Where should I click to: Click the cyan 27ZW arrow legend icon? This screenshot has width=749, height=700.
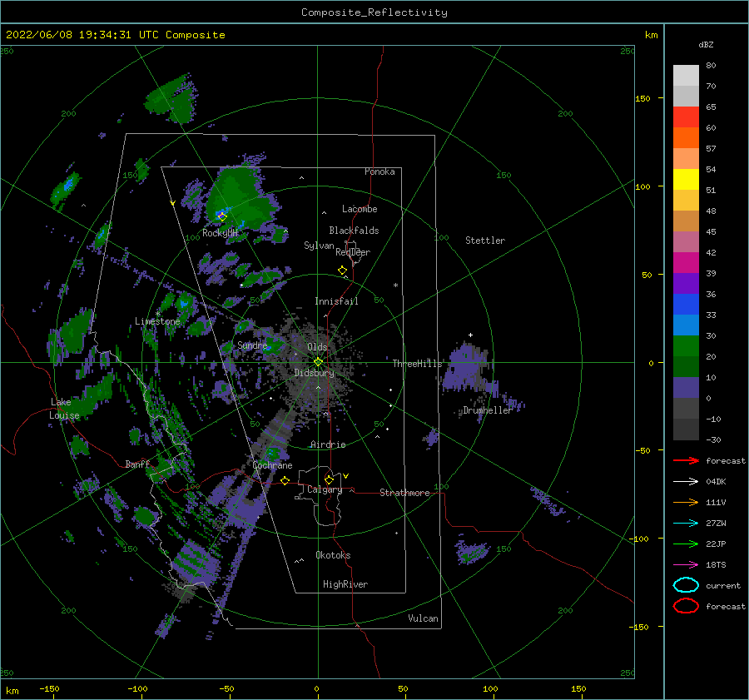(x=686, y=524)
